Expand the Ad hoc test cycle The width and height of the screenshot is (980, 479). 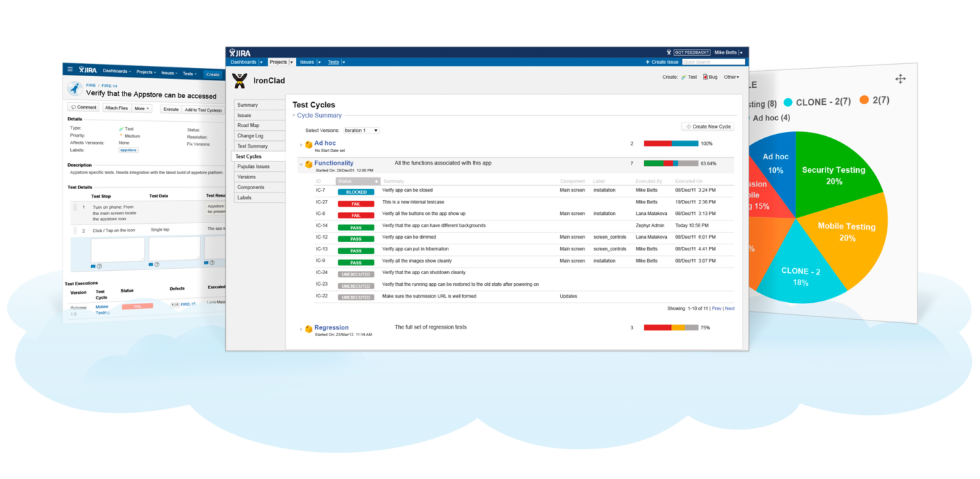(301, 145)
